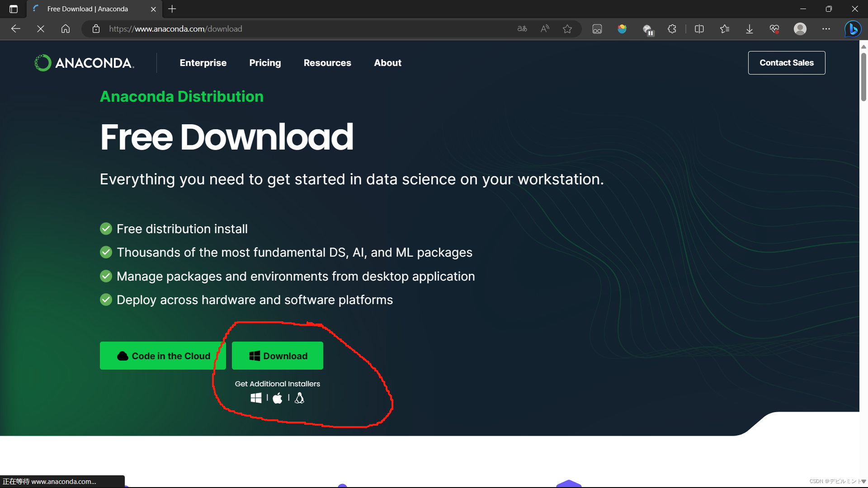Toggle the translate page option
The width and height of the screenshot is (868, 488).
[x=522, y=28]
